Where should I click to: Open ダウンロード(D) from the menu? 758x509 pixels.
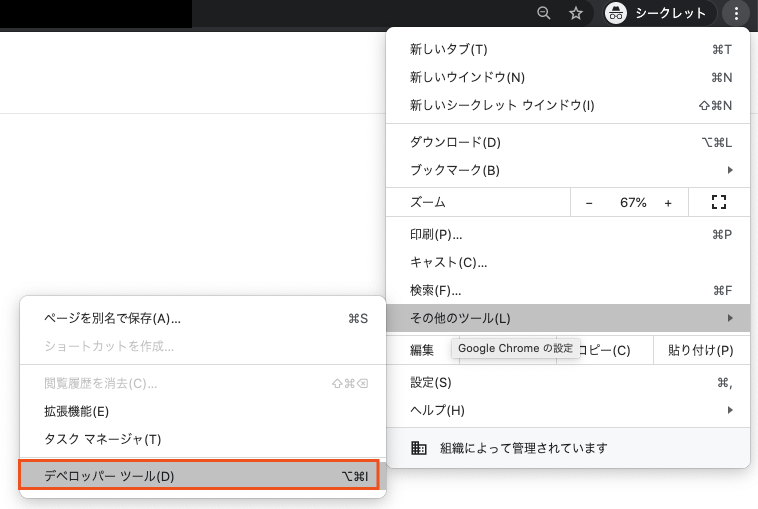tap(568, 143)
